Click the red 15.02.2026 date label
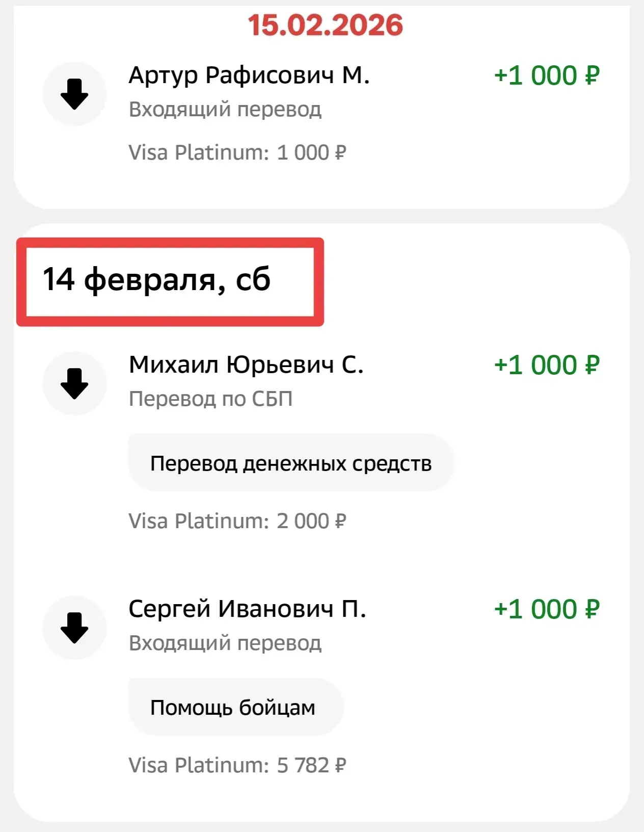 click(325, 25)
